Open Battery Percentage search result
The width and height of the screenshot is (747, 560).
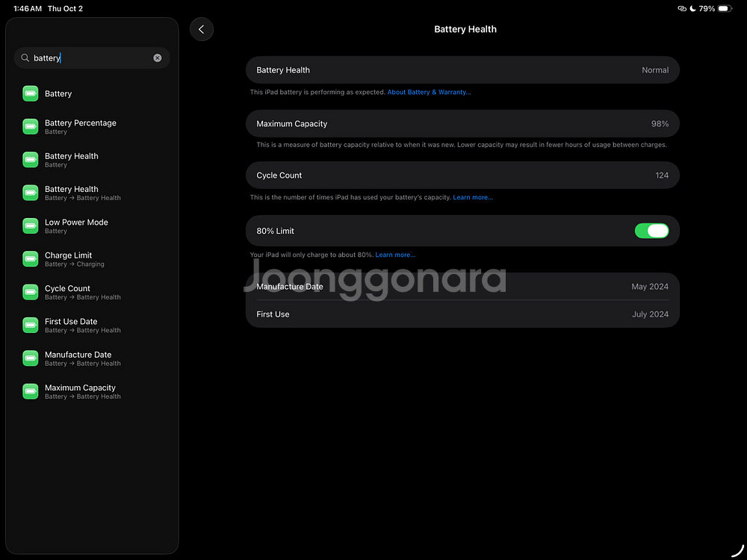click(x=81, y=126)
